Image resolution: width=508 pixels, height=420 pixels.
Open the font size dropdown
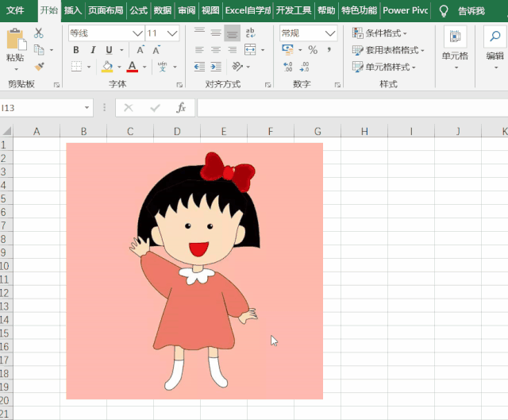(172, 33)
